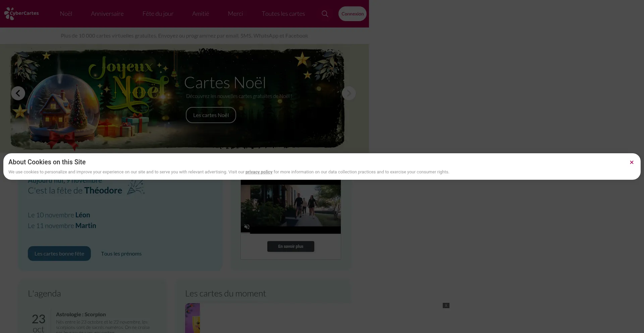Click the '23 oct' agenda date
Viewport: 644px width, 333px height.
(39, 323)
